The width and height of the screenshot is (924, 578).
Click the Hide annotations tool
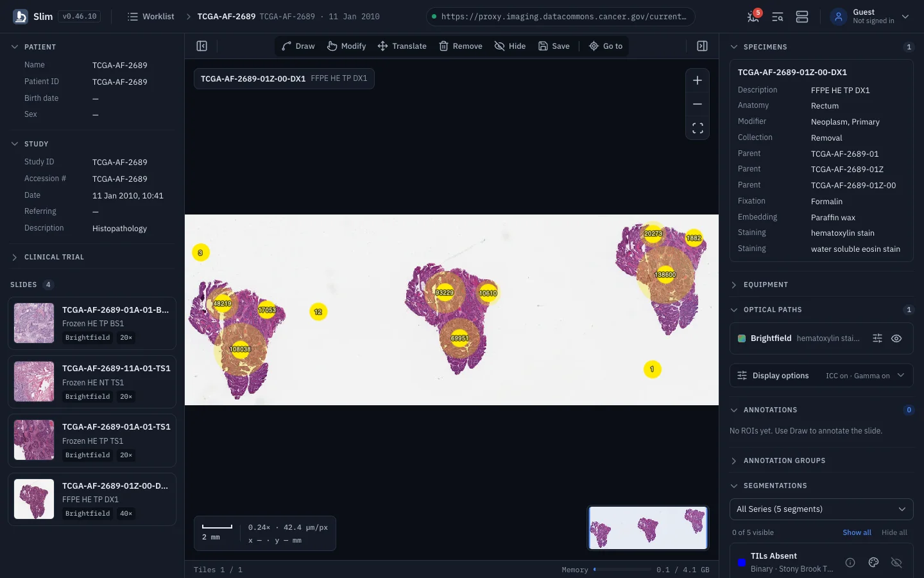point(510,46)
